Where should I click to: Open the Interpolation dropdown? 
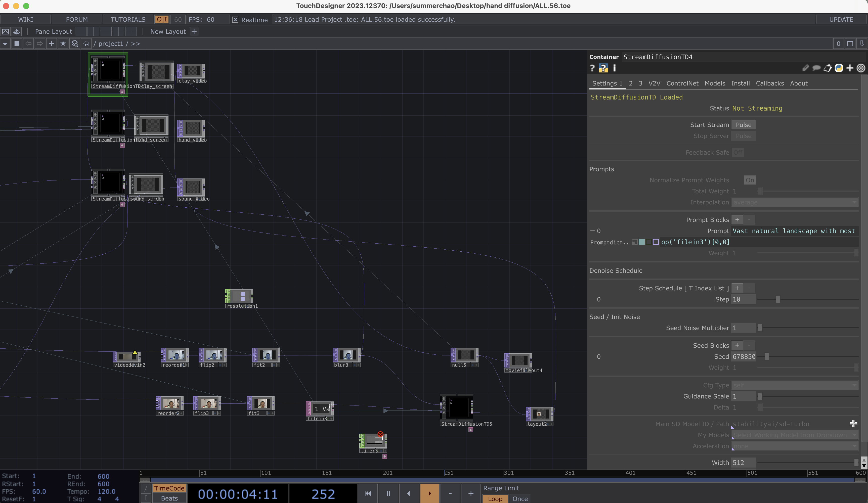pos(795,202)
